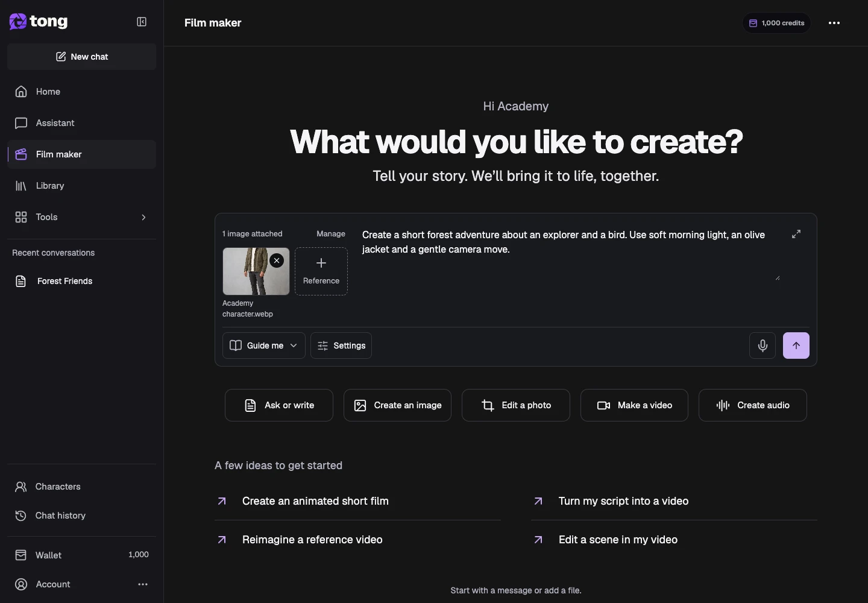The height and width of the screenshot is (603, 868).
Task: Click the 1 image attached label
Action: pos(252,234)
